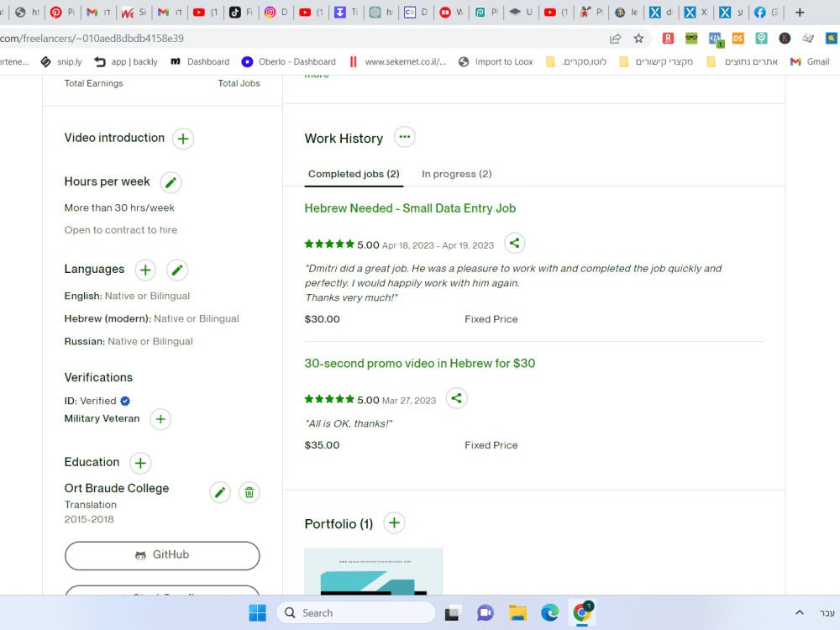Click the orange DS extension icon
840x630 pixels.
[738, 38]
